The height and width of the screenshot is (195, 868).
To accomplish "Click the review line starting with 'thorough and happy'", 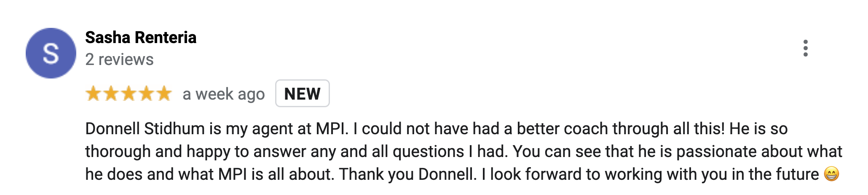I will (463, 152).
